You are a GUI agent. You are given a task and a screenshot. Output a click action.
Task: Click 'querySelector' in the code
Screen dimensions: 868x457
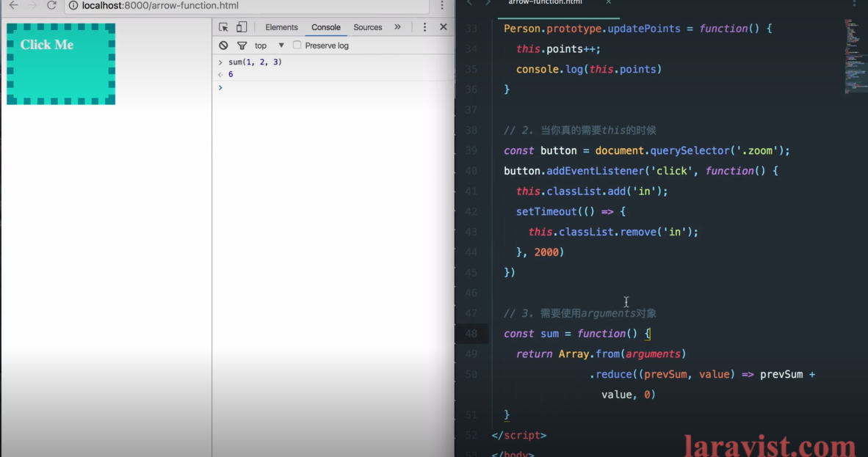(x=690, y=150)
